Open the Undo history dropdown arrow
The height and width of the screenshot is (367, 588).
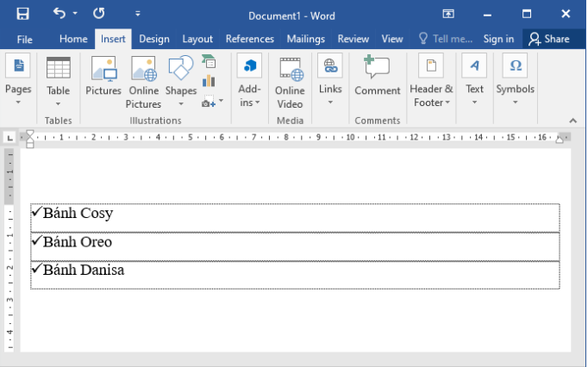[x=75, y=14]
